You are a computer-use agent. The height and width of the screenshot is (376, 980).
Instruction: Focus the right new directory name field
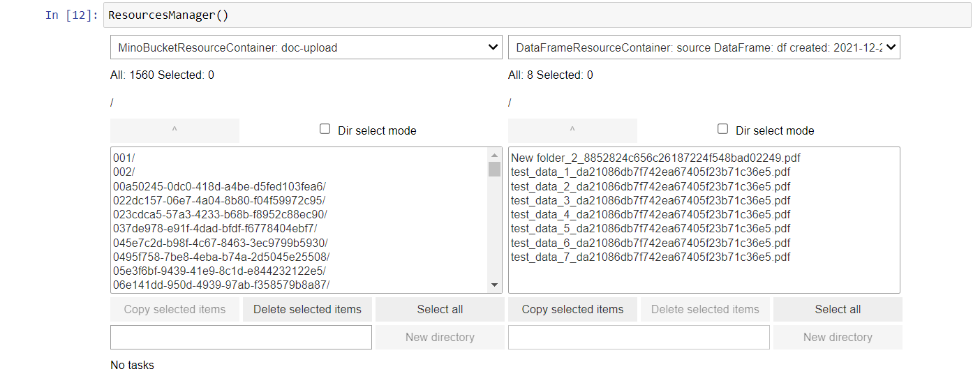click(639, 337)
